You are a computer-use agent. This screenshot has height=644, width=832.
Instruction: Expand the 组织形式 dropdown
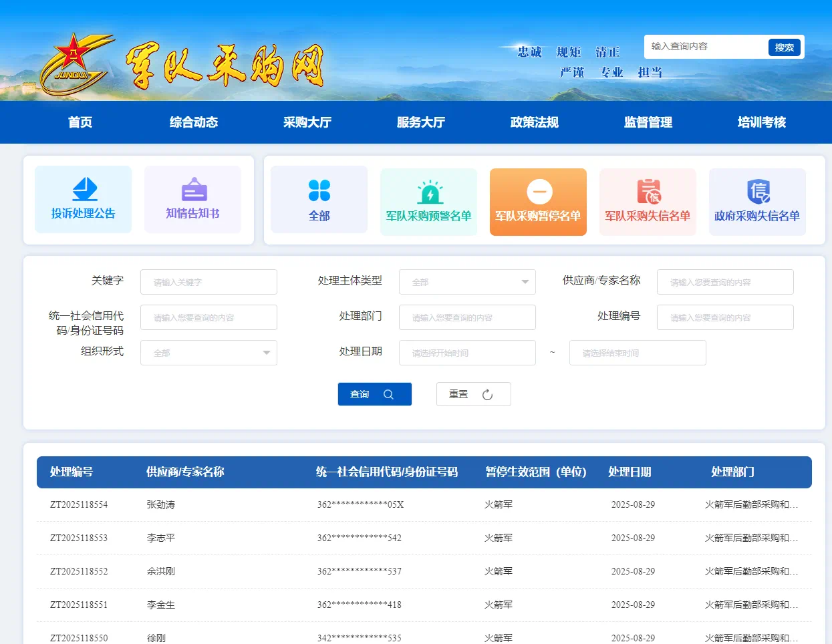(209, 353)
